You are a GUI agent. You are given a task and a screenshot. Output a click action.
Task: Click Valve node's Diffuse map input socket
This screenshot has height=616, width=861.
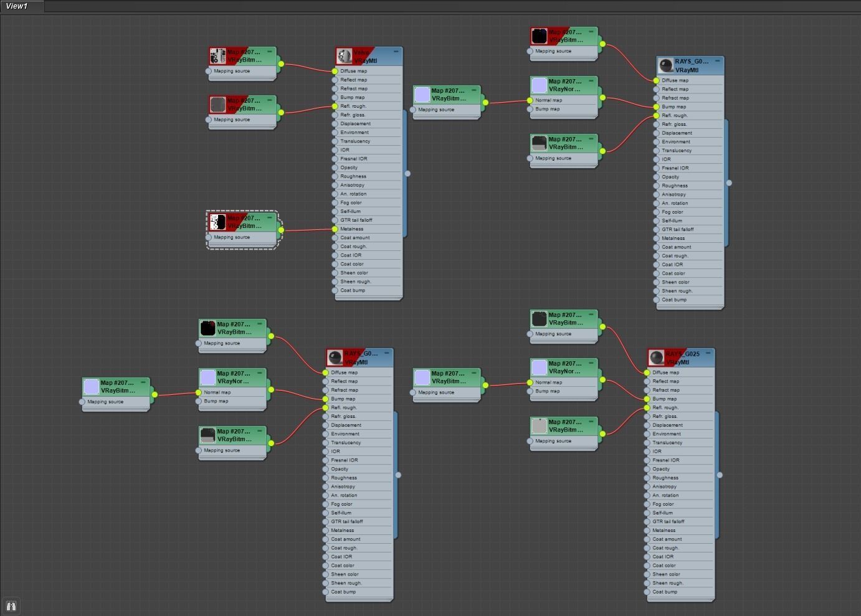click(335, 71)
